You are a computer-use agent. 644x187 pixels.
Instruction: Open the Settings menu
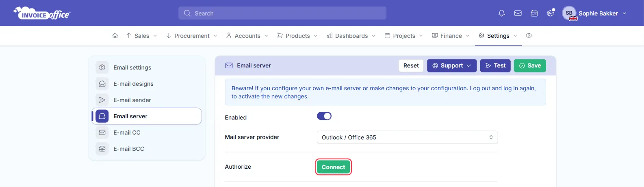[x=498, y=36]
